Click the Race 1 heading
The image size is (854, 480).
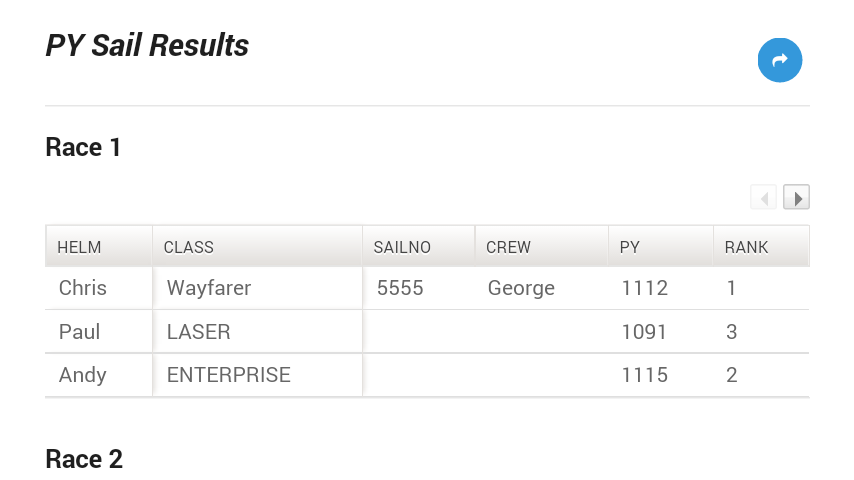[83, 148]
